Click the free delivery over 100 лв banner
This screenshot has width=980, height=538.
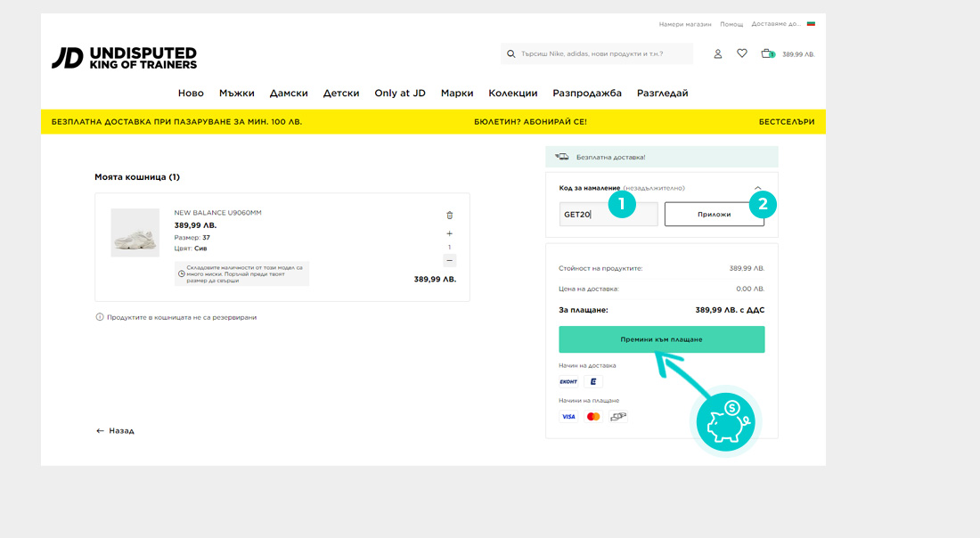(176, 122)
